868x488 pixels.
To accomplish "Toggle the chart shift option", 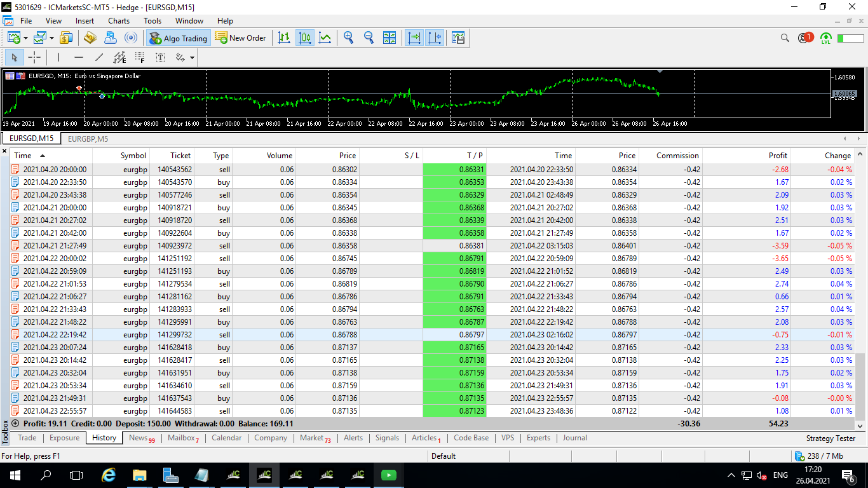I will coord(435,38).
